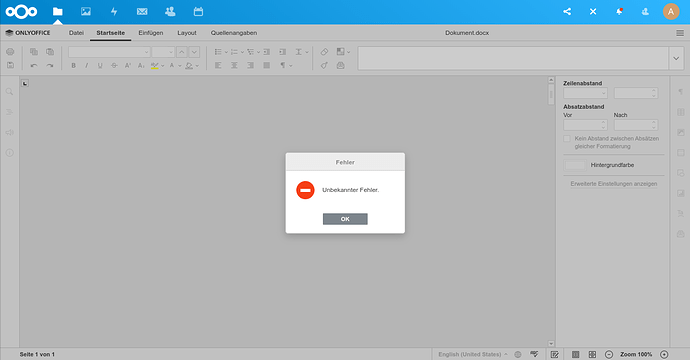
Task: Open the search icon in left sidebar
Action: [9, 92]
